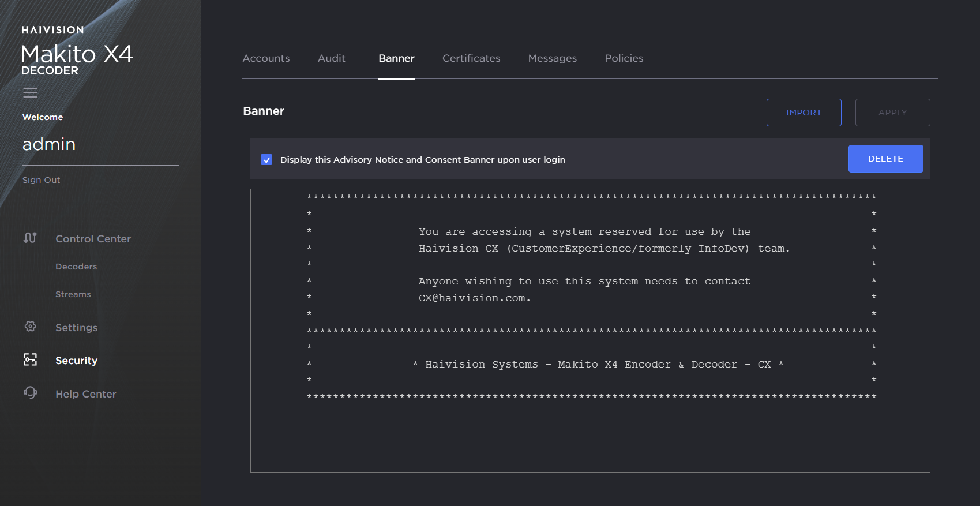
Task: Open Decoders under Control Center
Action: click(76, 267)
